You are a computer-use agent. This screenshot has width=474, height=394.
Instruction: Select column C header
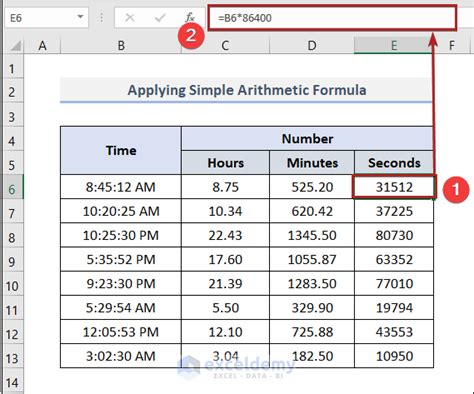tap(225, 45)
